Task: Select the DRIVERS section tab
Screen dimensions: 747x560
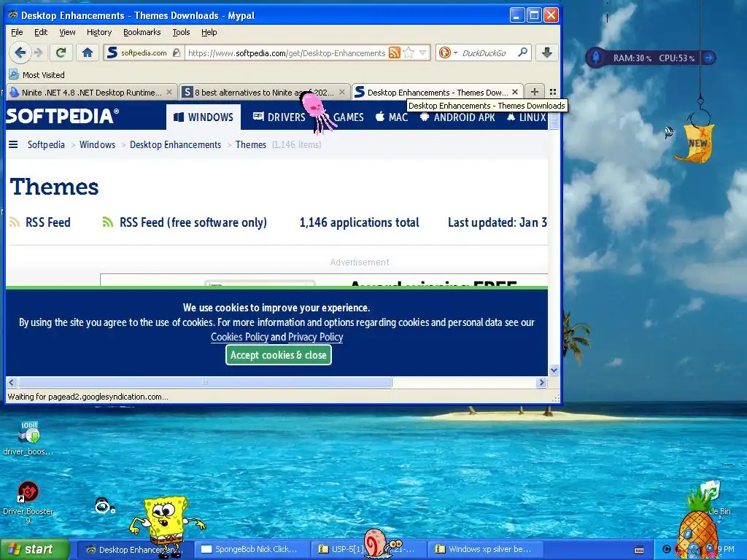Action: (x=279, y=117)
